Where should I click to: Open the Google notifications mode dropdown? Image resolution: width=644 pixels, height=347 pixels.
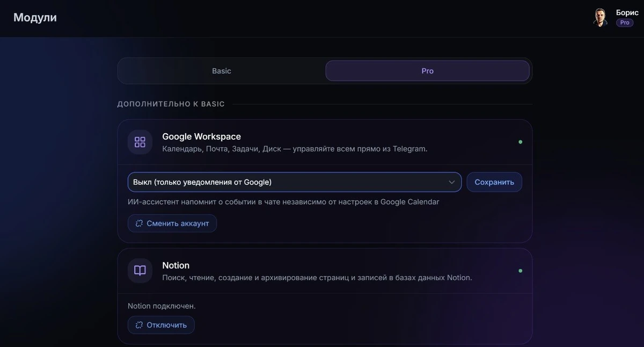[295, 182]
